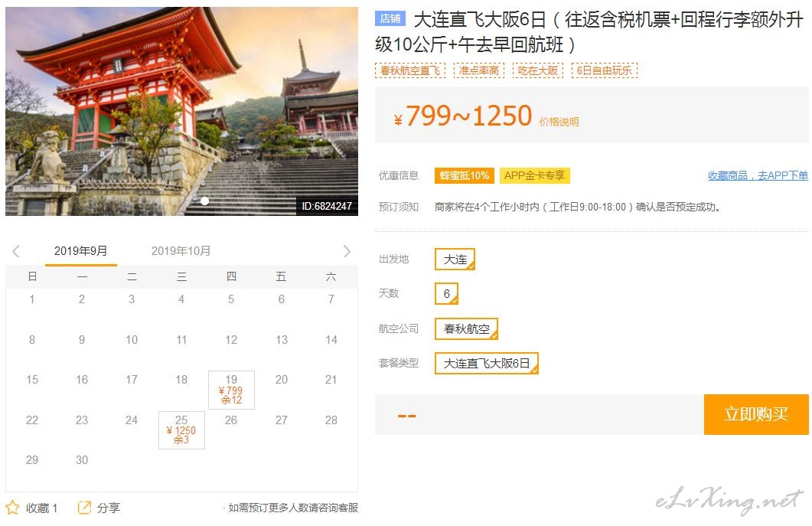Click calendar date 30
Screen dimensions: 812x526
tap(82, 460)
